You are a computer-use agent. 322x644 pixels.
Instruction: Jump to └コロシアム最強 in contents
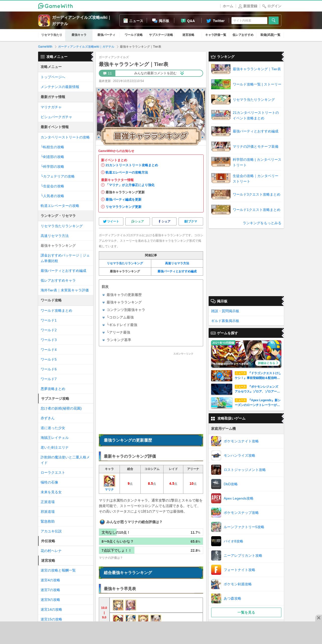tap(120, 317)
